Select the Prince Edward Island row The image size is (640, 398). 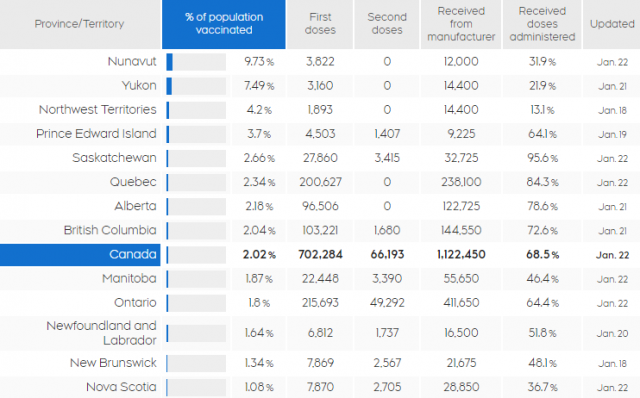320,134
